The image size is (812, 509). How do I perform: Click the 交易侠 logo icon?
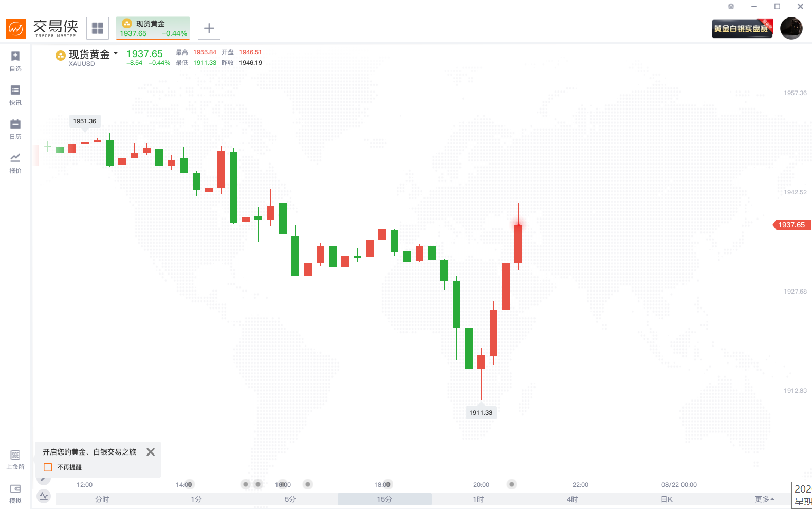[x=16, y=28]
